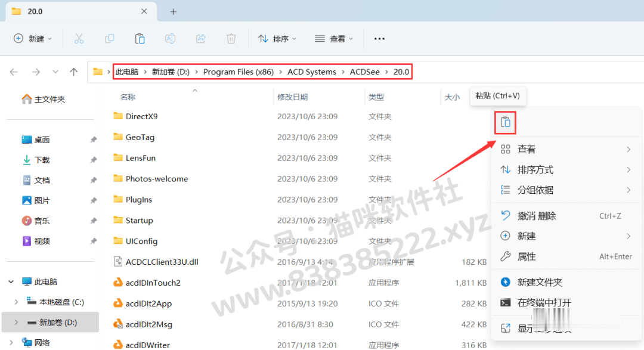Click the Delete trash icon in toolbar
Screen dimensions: 644x350
pos(231,39)
